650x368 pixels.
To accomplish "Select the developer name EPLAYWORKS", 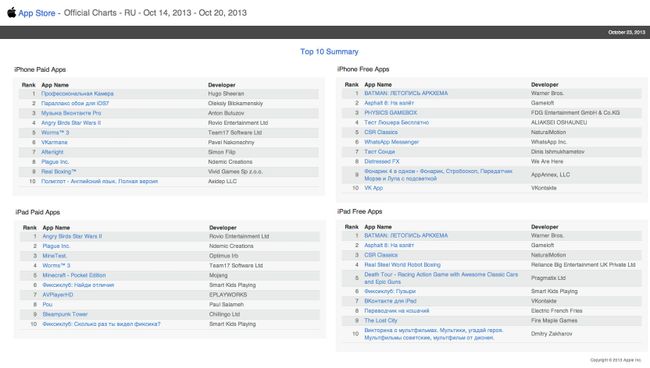I will tap(228, 295).
